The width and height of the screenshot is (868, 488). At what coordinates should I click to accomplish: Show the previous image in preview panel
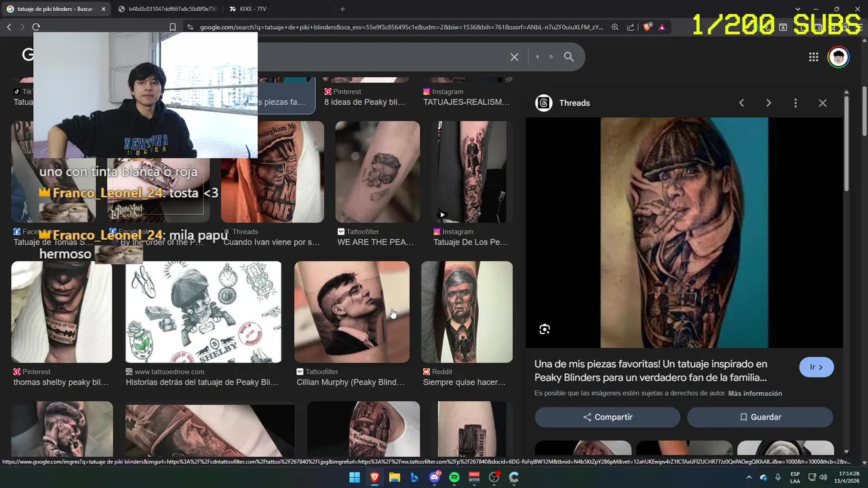pos(741,103)
